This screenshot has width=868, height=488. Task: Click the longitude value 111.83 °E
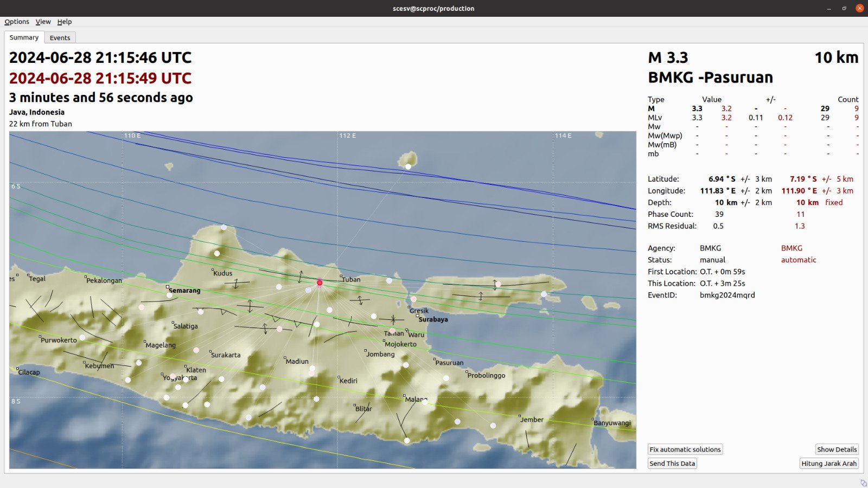point(718,191)
